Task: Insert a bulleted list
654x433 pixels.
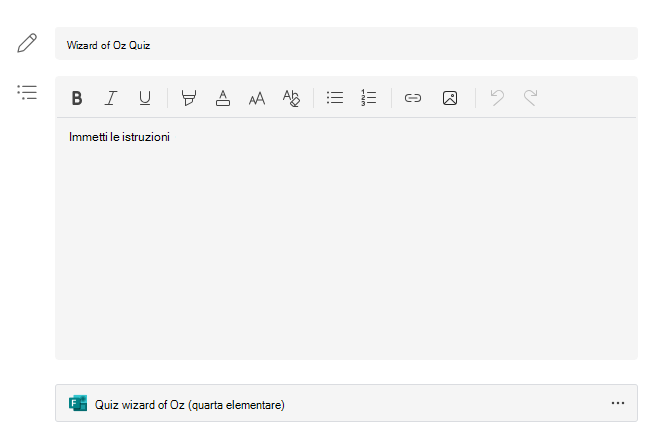Action: tap(335, 98)
